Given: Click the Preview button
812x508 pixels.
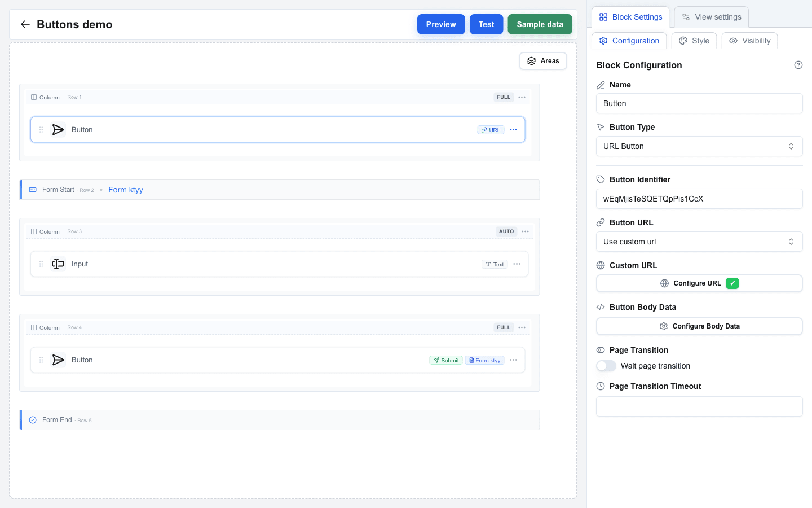Looking at the screenshot, I should (x=441, y=24).
